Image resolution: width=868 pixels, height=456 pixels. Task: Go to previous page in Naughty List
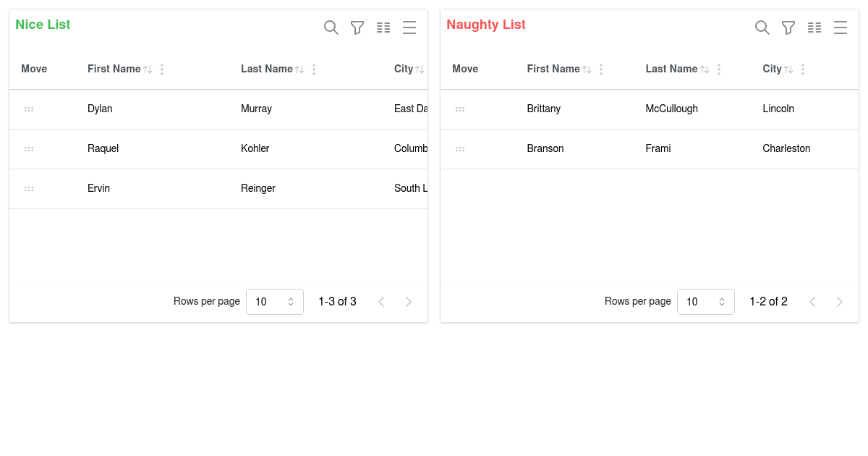pos(812,302)
